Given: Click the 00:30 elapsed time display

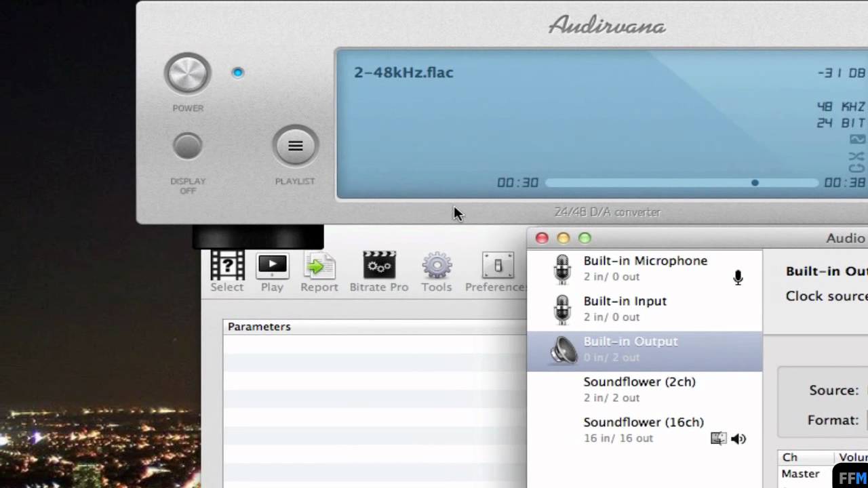Looking at the screenshot, I should coord(517,183).
